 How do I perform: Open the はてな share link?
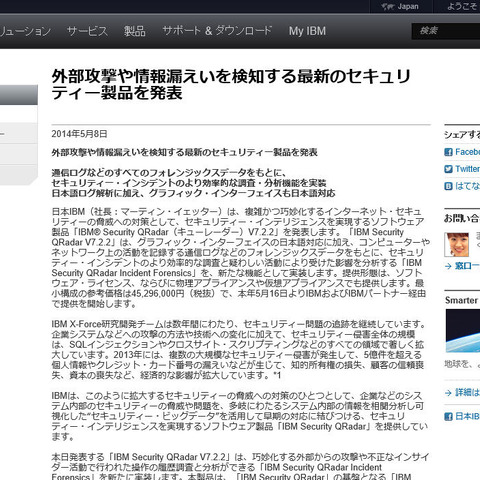tap(468, 186)
